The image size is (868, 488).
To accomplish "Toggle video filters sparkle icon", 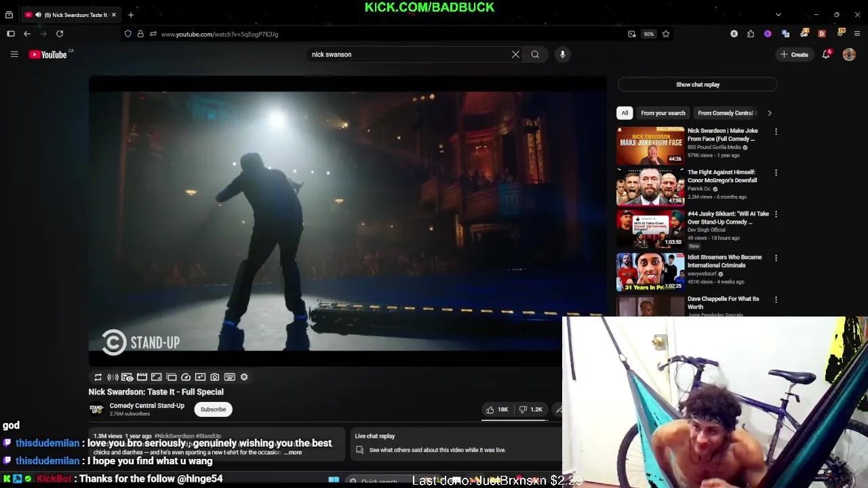I will coord(200,377).
